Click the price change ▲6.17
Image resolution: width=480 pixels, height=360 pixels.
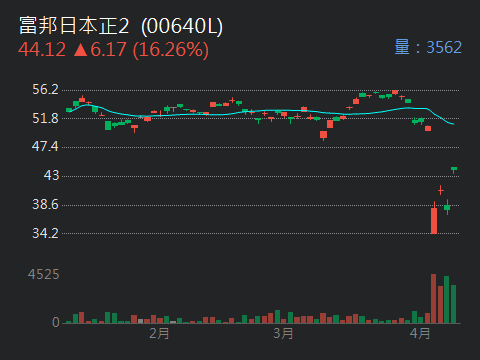(x=100, y=50)
